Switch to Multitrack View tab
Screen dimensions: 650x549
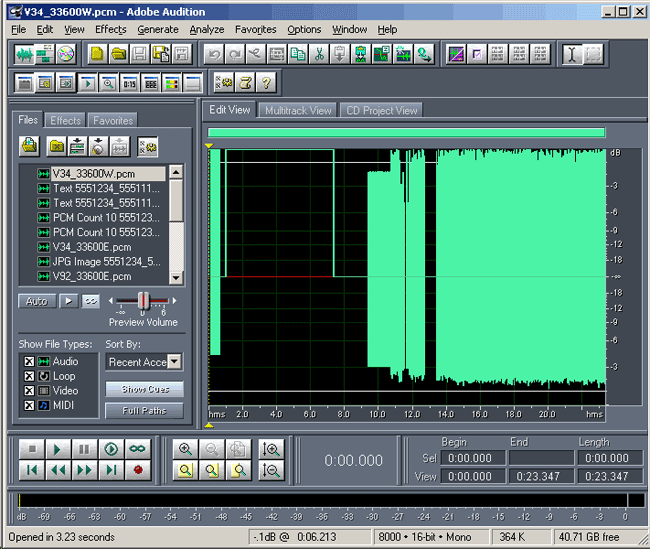298,111
